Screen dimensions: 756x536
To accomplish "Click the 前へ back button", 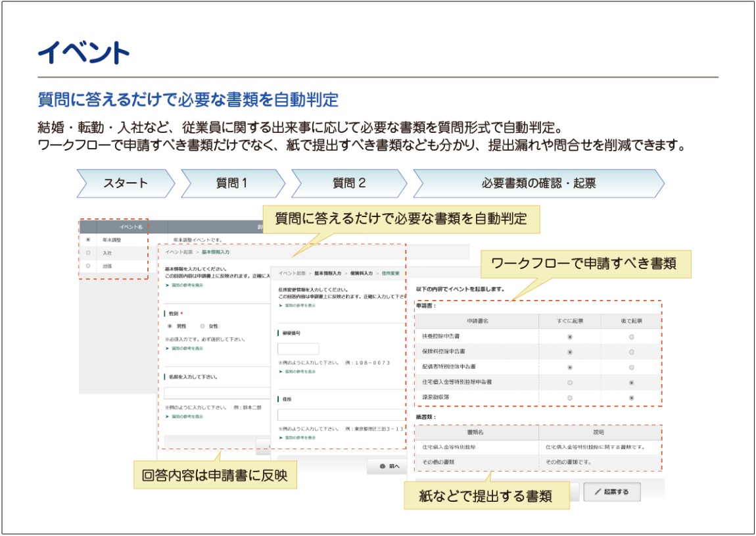I will coord(390,466).
